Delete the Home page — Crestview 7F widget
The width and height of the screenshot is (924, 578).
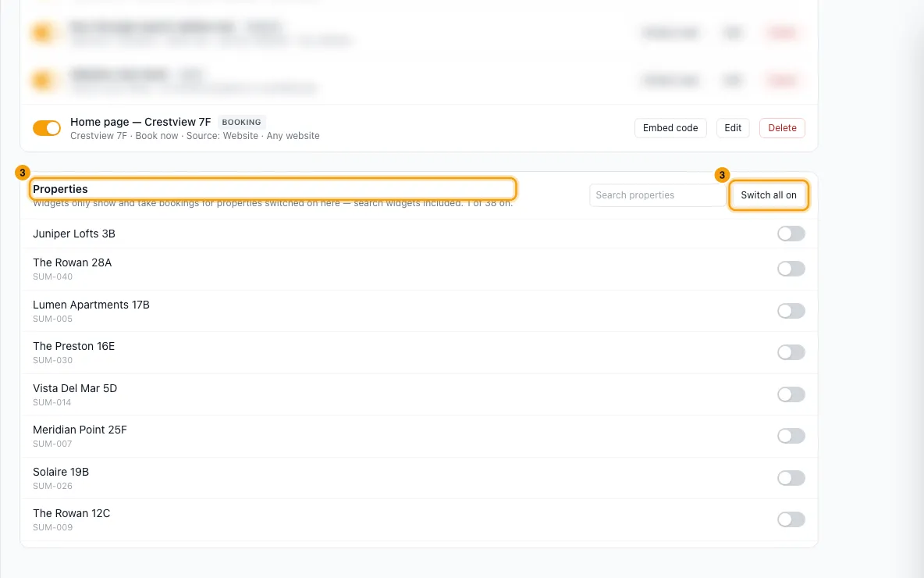click(x=782, y=128)
